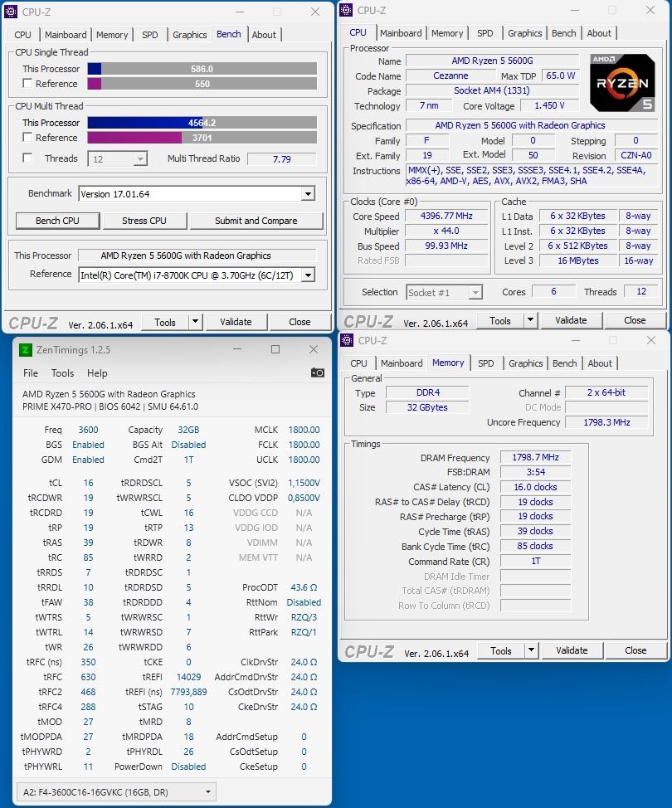Click the DRAM Frequency value field
The image size is (672, 808).
pos(535,457)
